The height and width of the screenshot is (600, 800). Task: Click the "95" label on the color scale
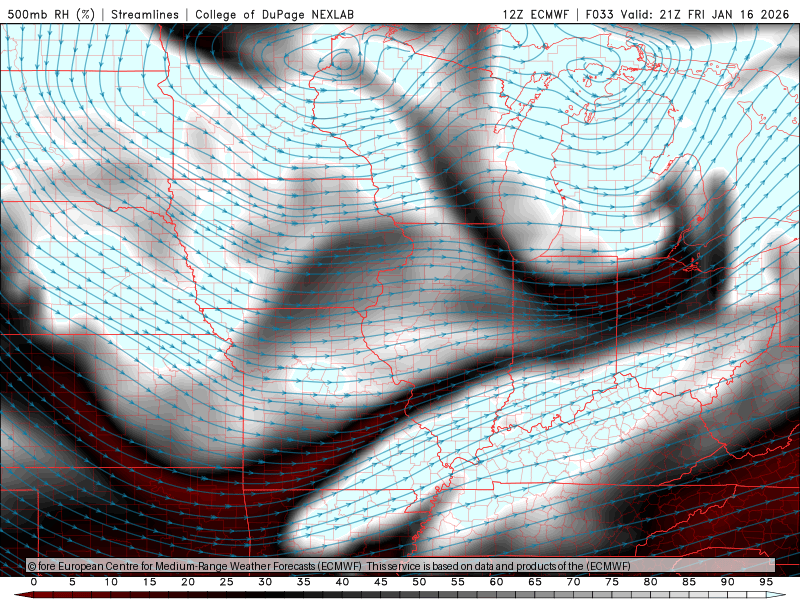[766, 582]
